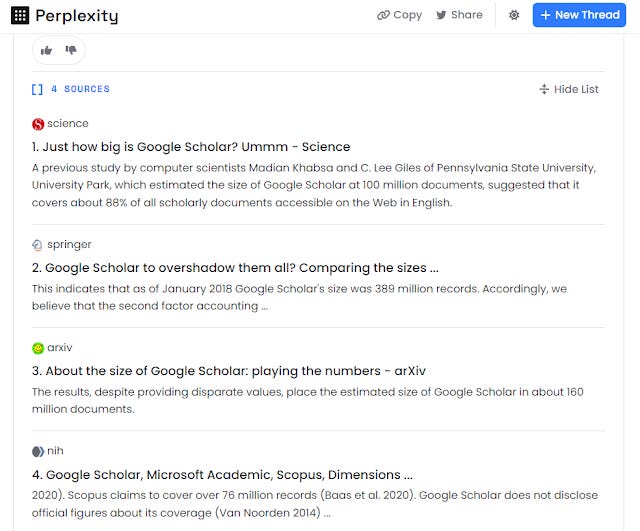Click the Twitter Share bird icon
640x531 pixels.
coord(441,15)
